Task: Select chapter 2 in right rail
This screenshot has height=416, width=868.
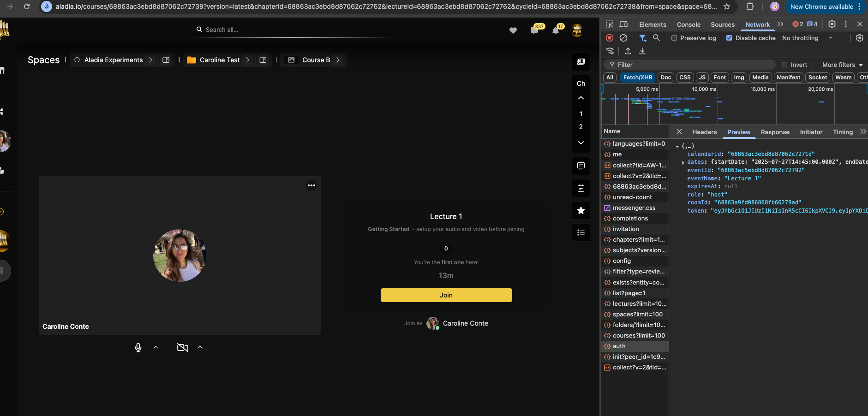Action: [x=581, y=127]
